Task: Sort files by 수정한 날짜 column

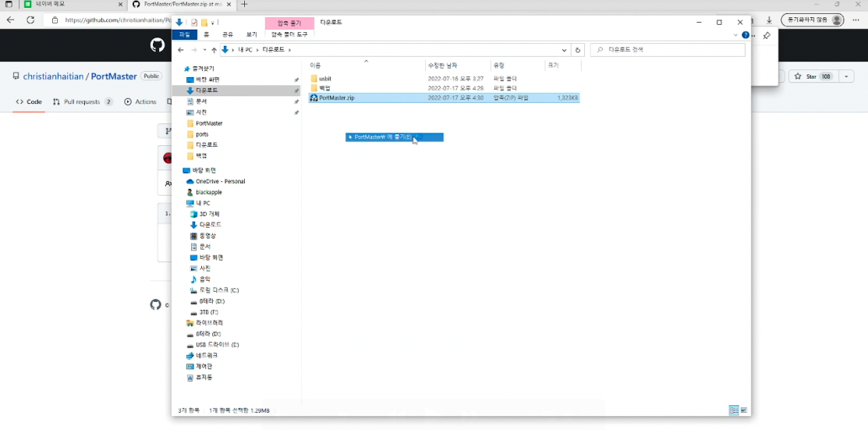Action: (x=458, y=66)
